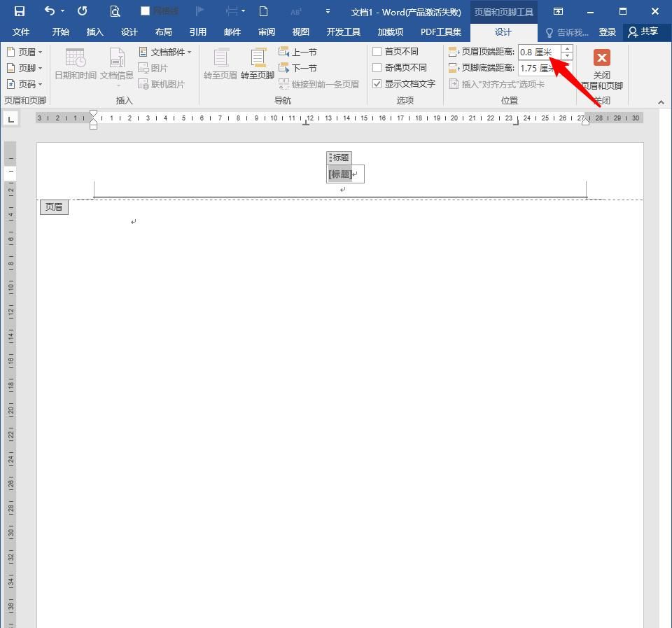The width and height of the screenshot is (672, 628).
Task: Open the 文件 menu
Action: click(x=21, y=32)
